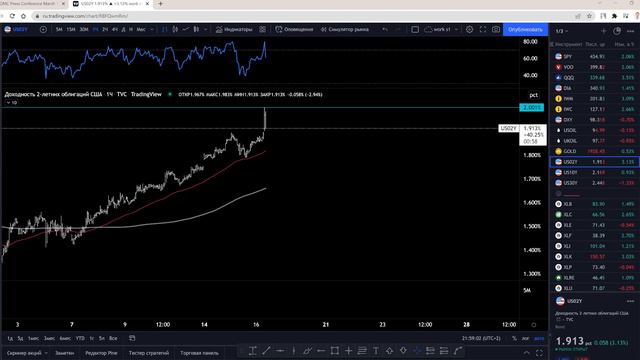Select the trend line drawing tool

pyautogui.click(x=266, y=351)
